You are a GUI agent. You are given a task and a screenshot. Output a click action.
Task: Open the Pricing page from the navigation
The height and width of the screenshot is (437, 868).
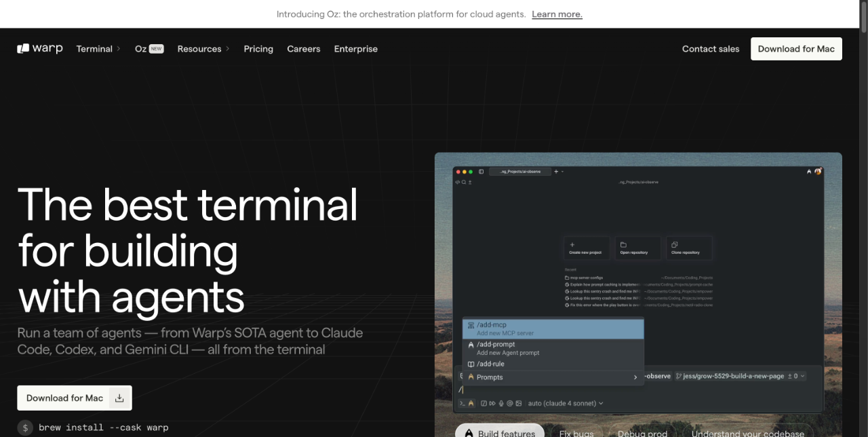point(258,48)
